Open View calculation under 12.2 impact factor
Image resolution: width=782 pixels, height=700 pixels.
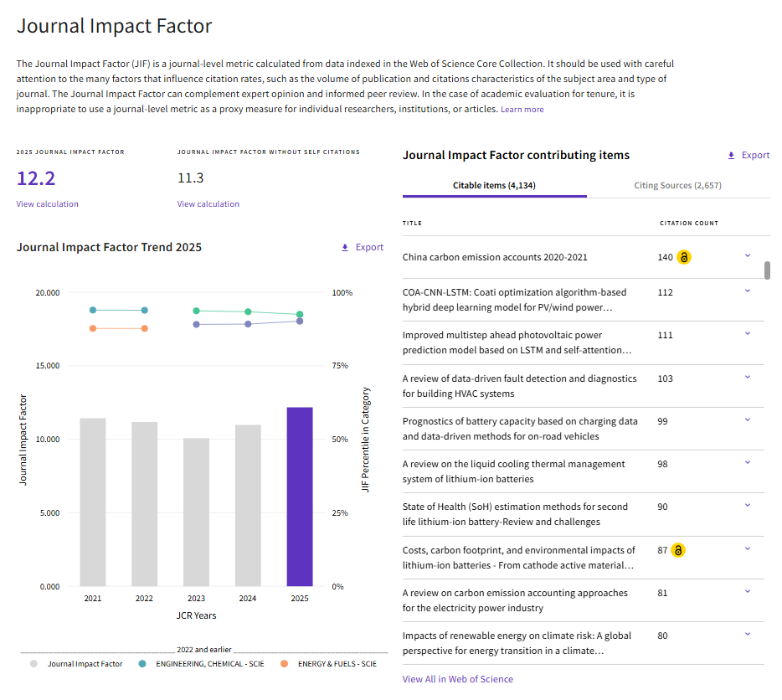point(48,204)
